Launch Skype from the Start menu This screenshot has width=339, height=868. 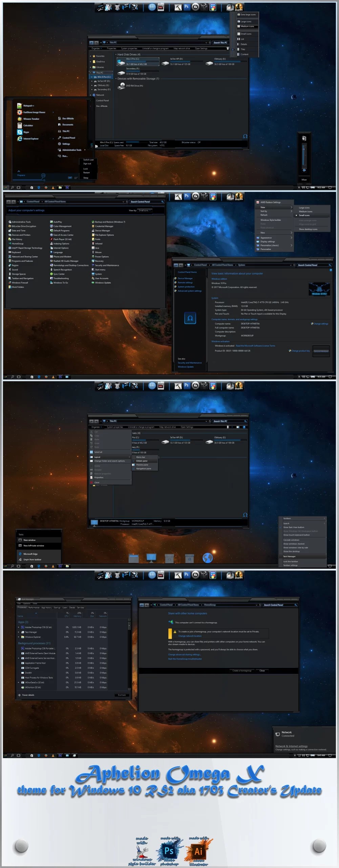(x=23, y=132)
